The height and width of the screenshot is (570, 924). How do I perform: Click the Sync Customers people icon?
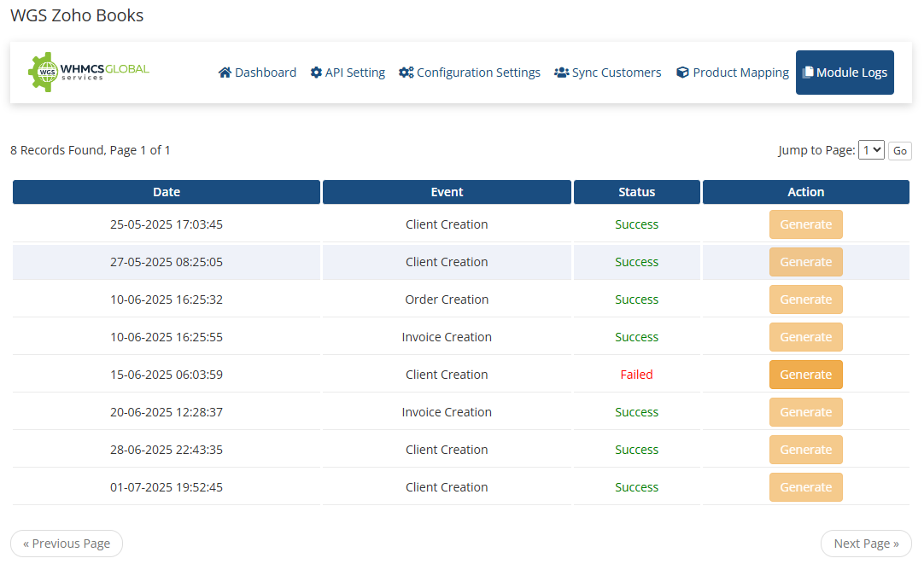(561, 73)
